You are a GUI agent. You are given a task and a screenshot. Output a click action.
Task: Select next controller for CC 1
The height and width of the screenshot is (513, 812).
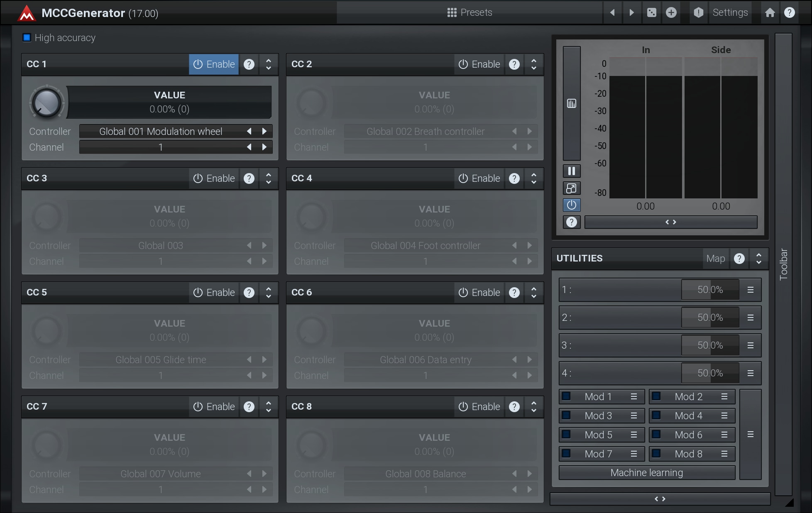(x=264, y=131)
